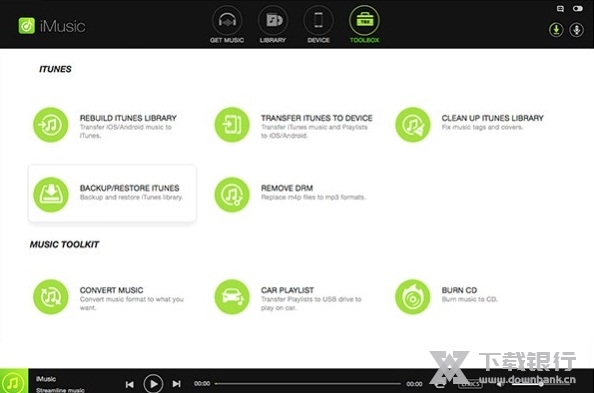Screen dimensions: 594x393
Task: Flip the switch at window top-right corner
Action: click(578, 8)
